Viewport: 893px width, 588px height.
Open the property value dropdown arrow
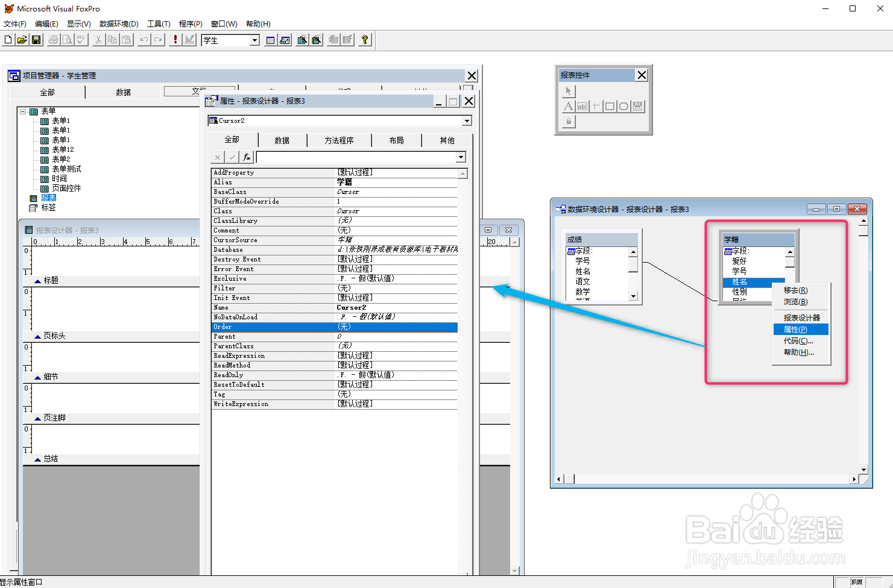pyautogui.click(x=461, y=157)
